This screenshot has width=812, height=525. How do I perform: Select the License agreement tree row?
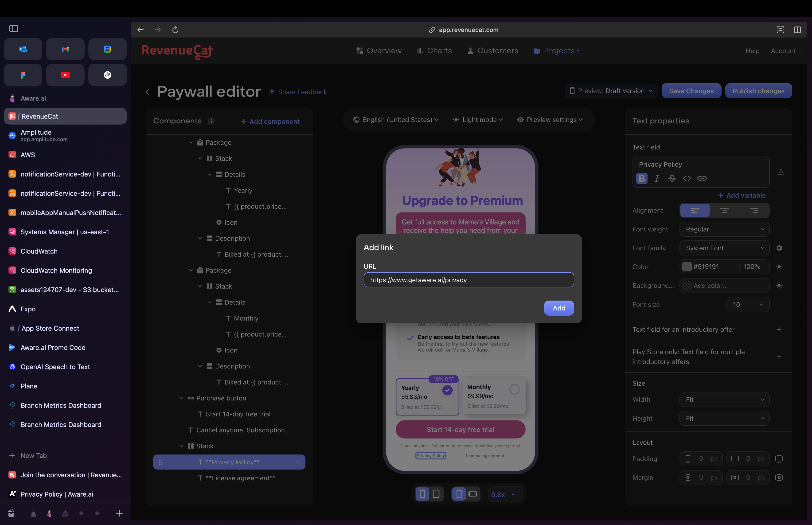click(x=229, y=478)
